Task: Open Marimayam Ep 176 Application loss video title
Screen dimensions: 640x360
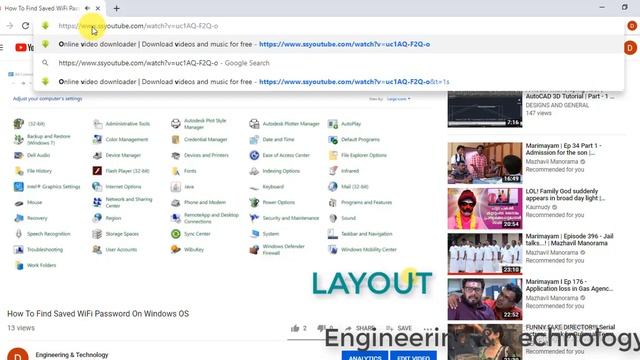Action: [x=569, y=285]
